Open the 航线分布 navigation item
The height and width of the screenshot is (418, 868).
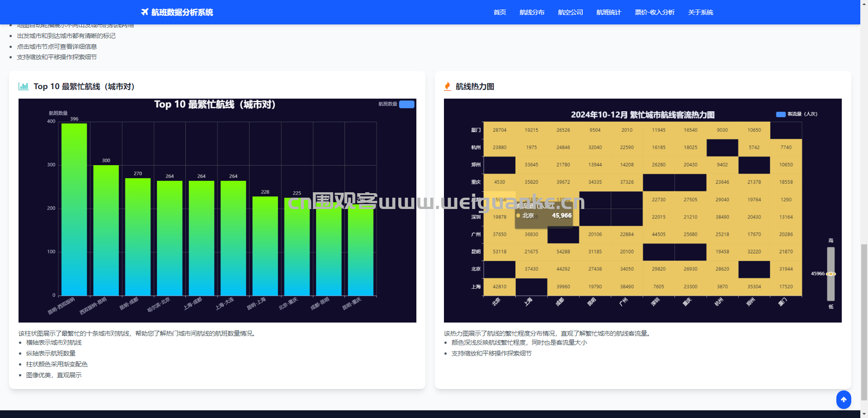532,12
